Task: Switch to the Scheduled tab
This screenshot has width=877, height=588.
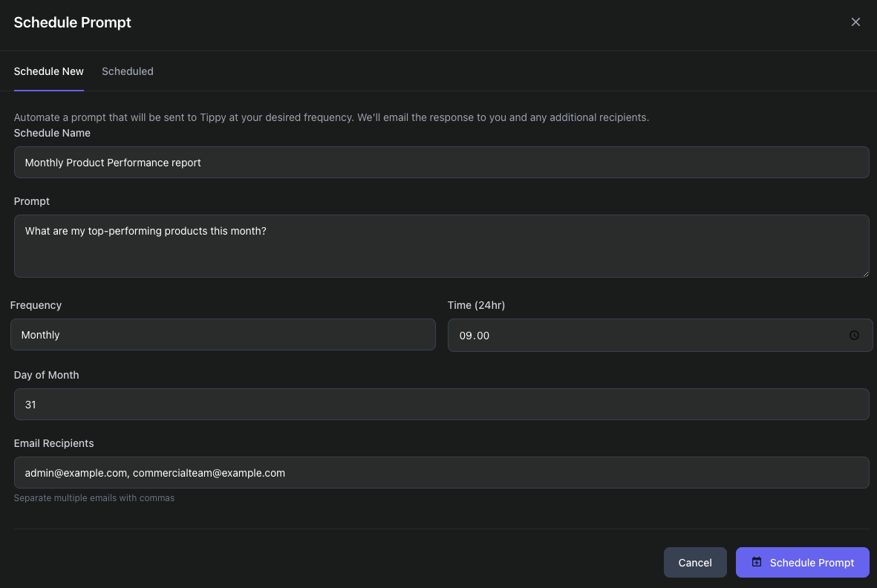Action: (x=128, y=71)
